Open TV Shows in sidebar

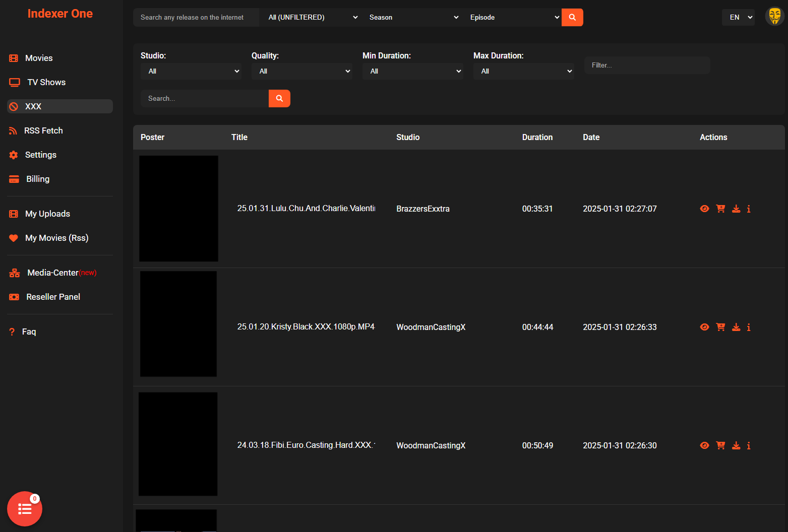click(46, 82)
